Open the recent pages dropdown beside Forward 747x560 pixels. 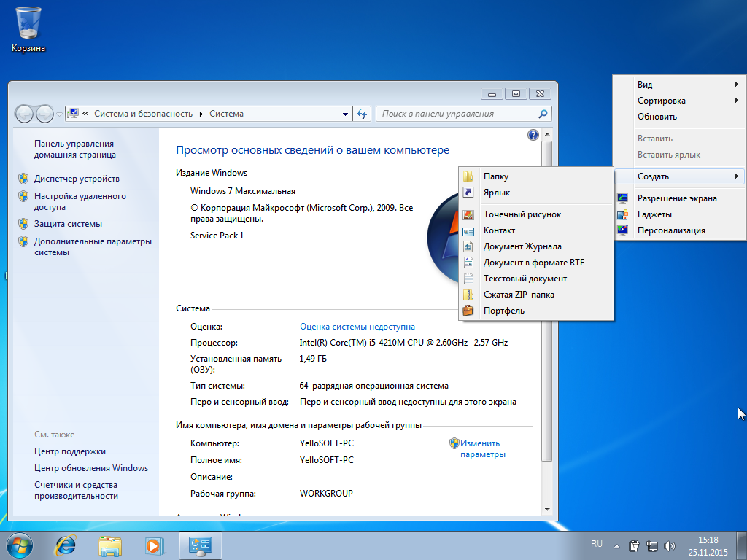point(59,114)
